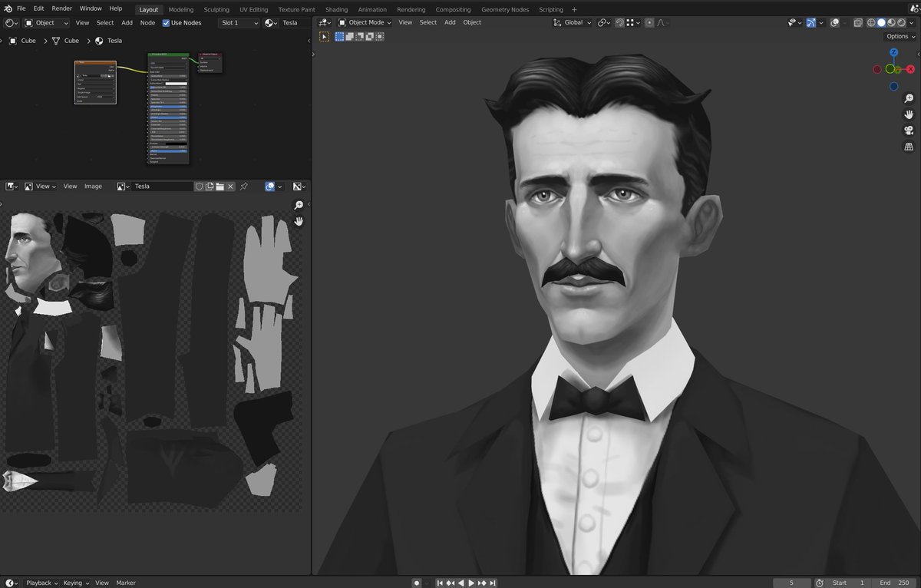This screenshot has height=588, width=921.
Task: Open the viewport Select menu
Action: click(x=428, y=22)
